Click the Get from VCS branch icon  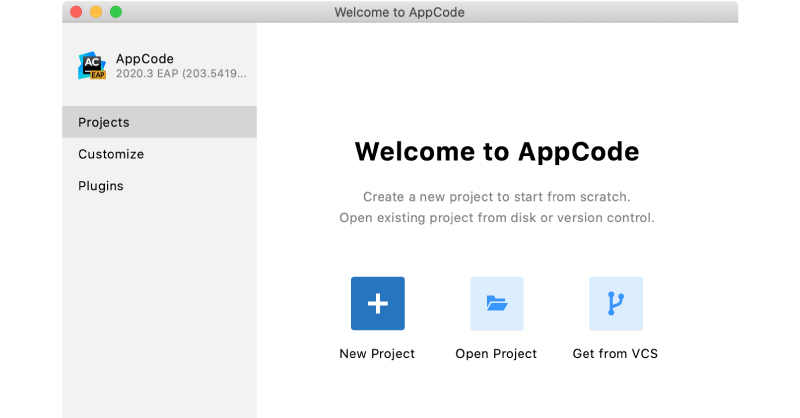pos(616,304)
